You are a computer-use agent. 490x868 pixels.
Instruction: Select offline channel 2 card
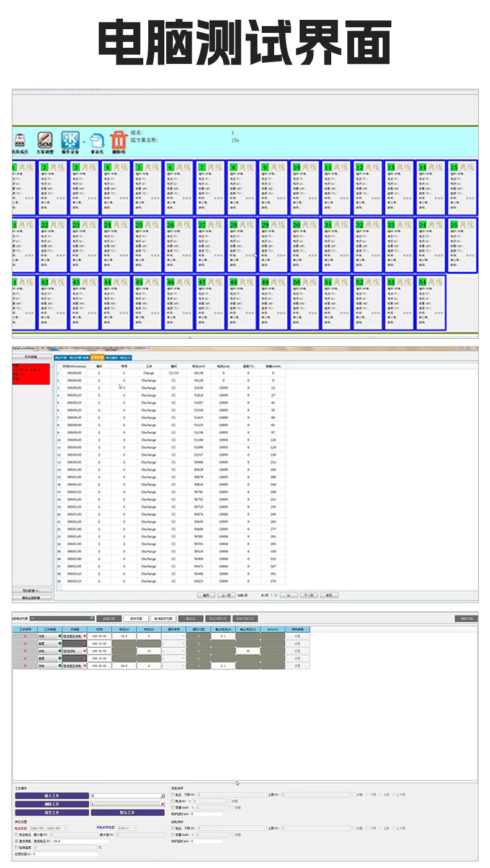[53, 188]
